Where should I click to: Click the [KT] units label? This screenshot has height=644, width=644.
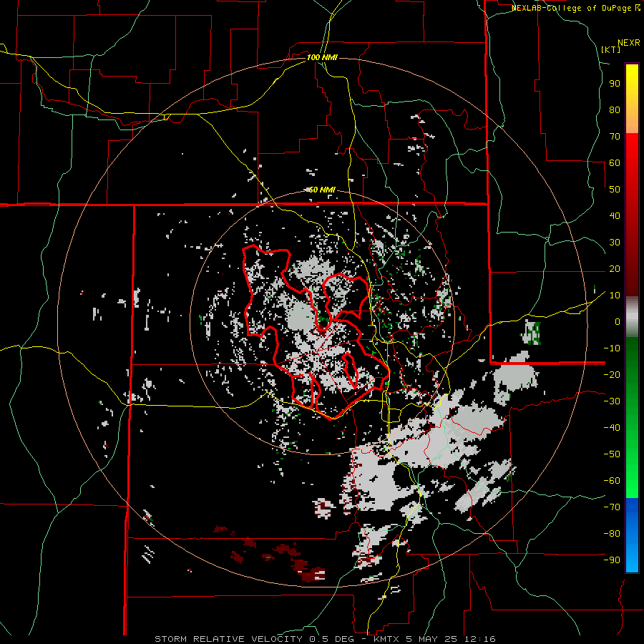point(611,49)
